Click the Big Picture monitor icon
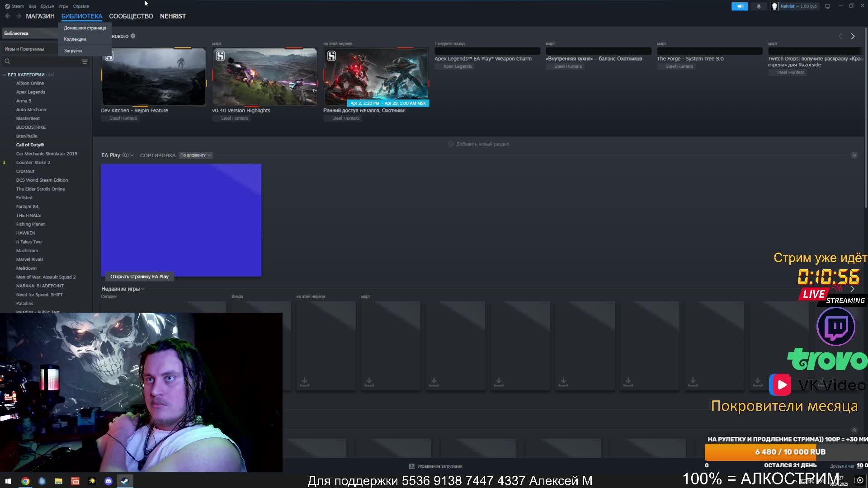The image size is (868, 488). click(x=827, y=6)
